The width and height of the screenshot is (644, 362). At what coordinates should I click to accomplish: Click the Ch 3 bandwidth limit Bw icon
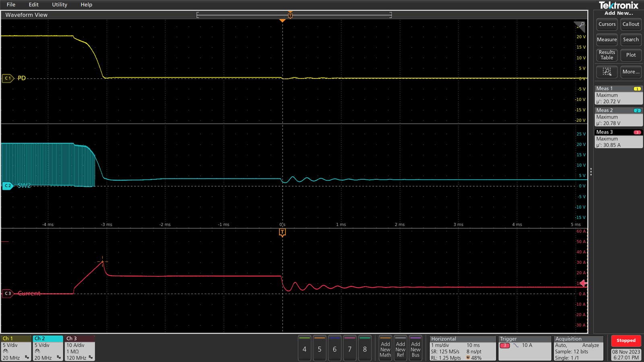91,357
